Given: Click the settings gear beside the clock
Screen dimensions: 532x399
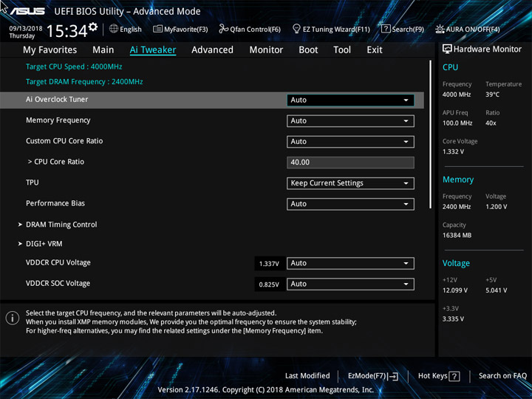Looking at the screenshot, I should [93, 27].
